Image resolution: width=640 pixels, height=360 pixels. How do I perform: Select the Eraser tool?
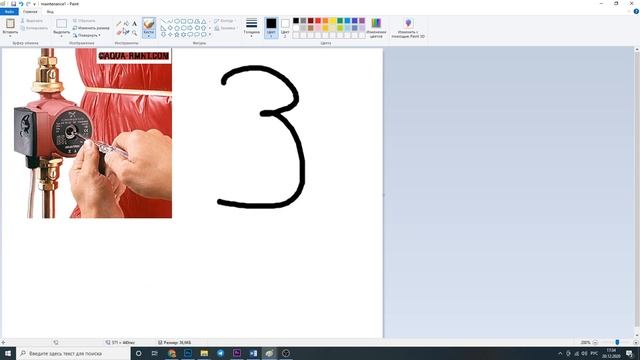pos(119,32)
